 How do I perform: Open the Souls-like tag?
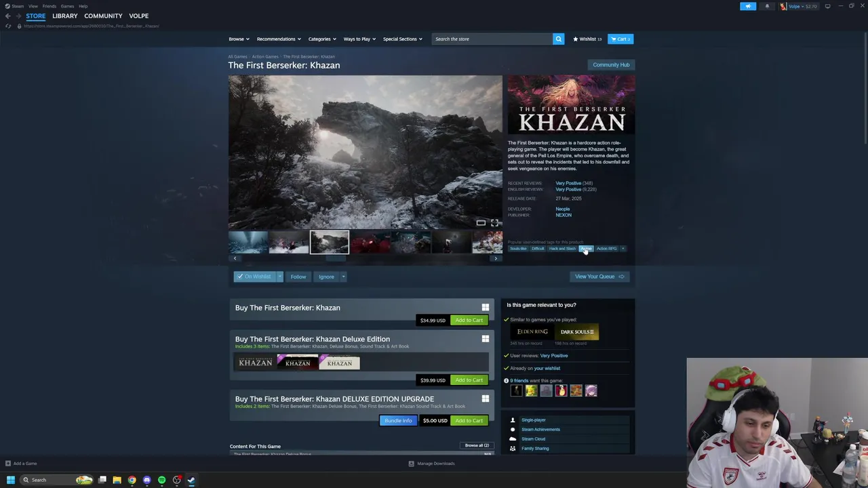pos(518,249)
